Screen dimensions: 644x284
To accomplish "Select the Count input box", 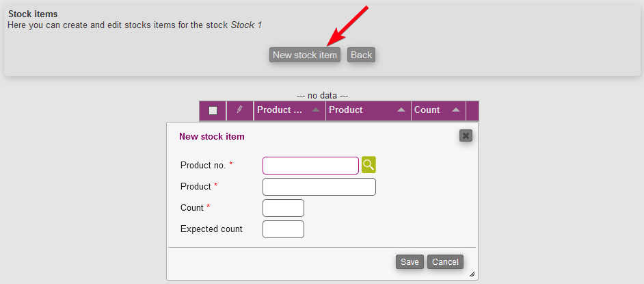I will tap(283, 208).
